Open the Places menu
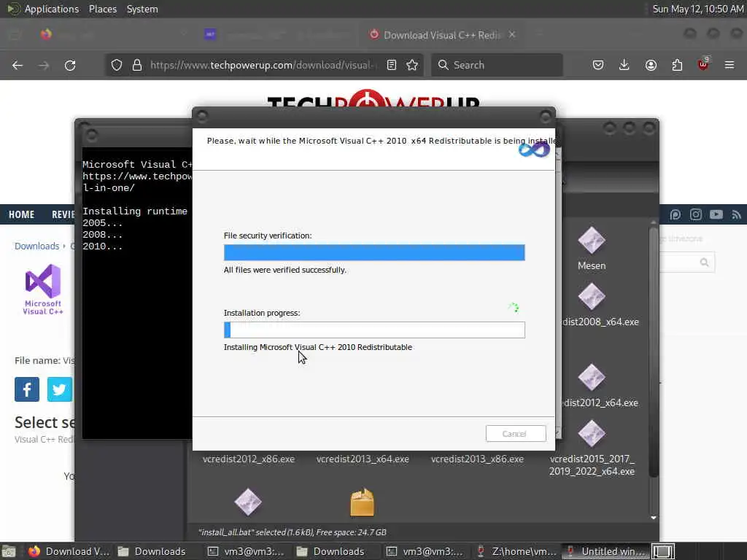Image resolution: width=747 pixels, height=560 pixels. 102,9
